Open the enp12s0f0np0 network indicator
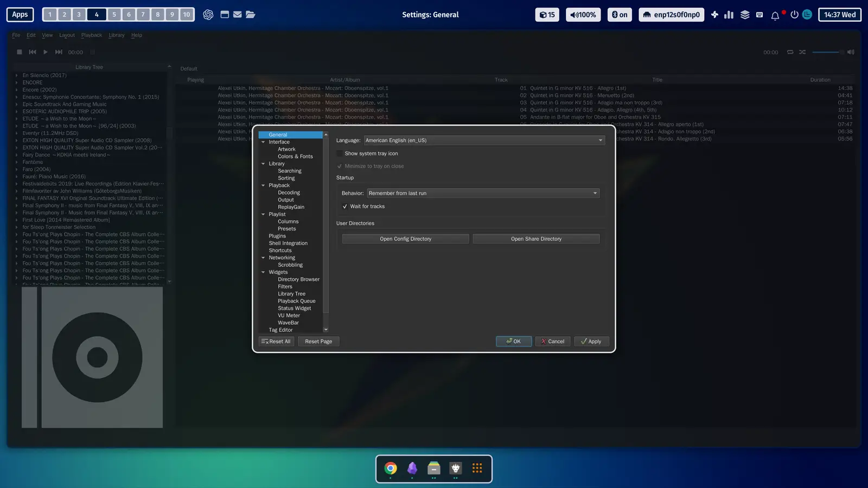Image resolution: width=868 pixels, height=488 pixels. click(672, 15)
